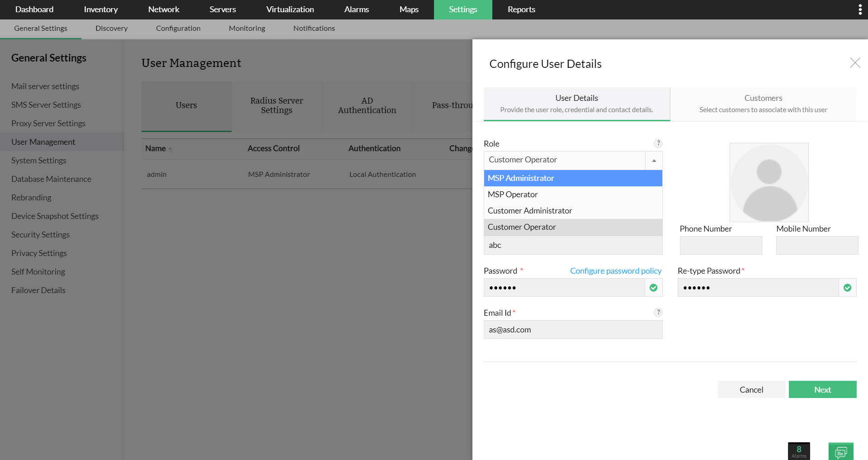
Task: Collapse the Role dropdown arrow
Action: [654, 160]
